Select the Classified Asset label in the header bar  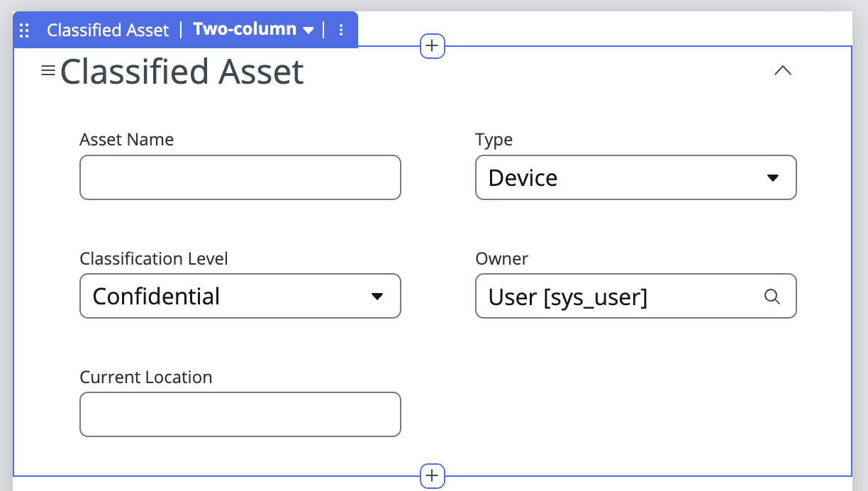108,29
